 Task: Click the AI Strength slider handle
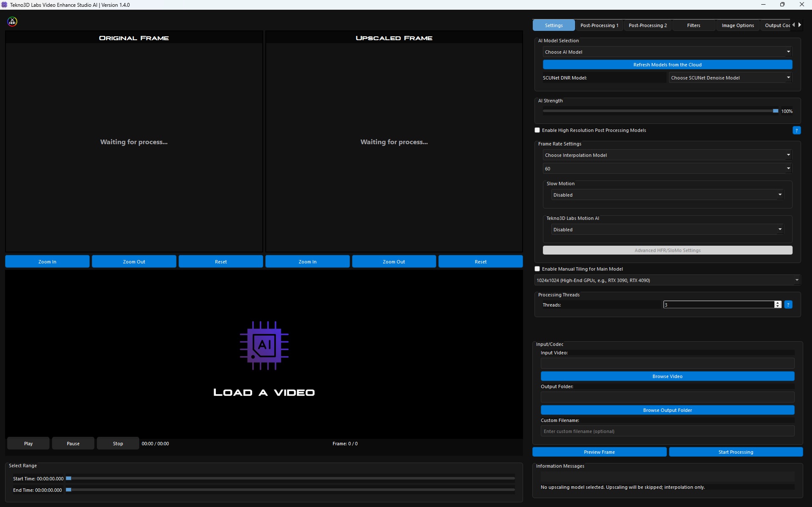776,111
